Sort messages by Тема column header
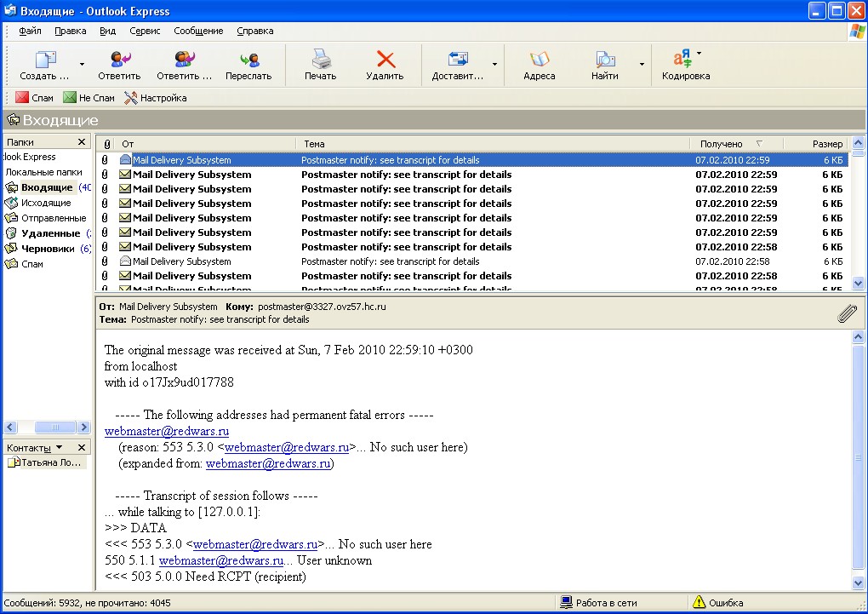Viewport: 868px width, 614px height. [493, 144]
